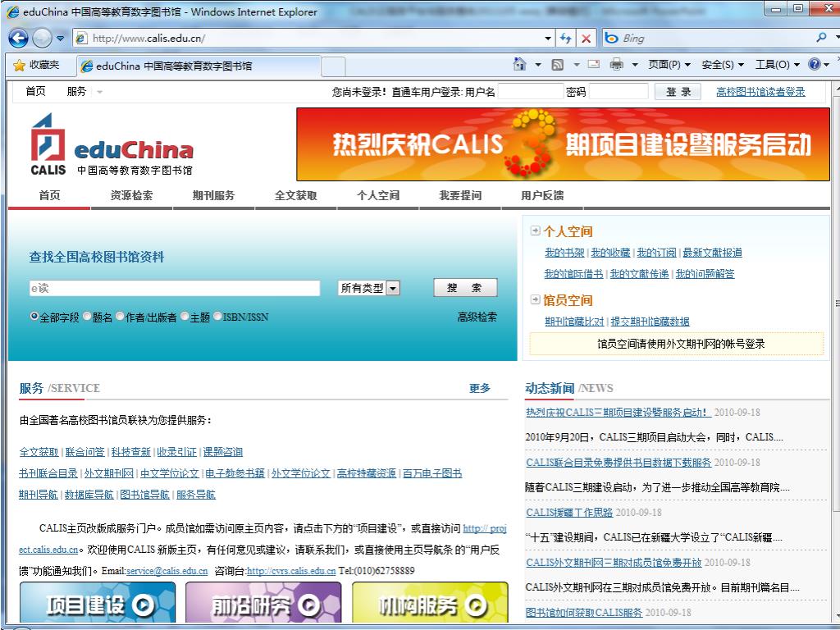Click the library search text box

[175, 288]
